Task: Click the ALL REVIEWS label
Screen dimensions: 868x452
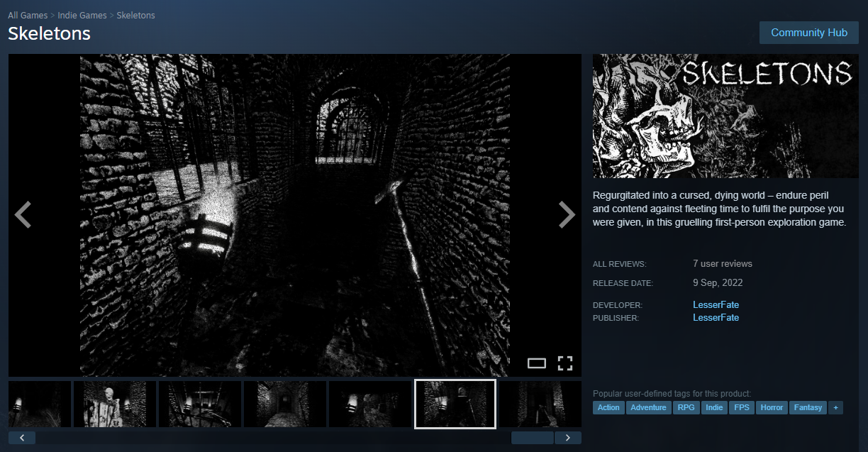Action: [620, 264]
